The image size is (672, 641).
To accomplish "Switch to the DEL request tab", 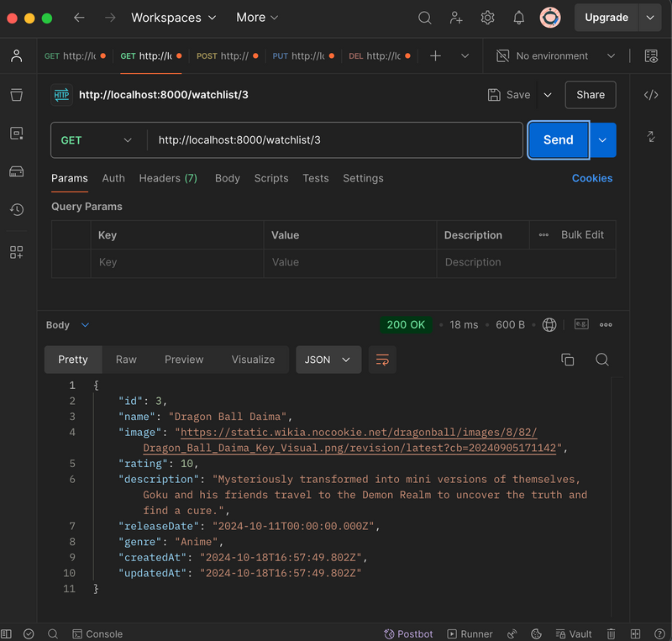I will pyautogui.click(x=380, y=55).
